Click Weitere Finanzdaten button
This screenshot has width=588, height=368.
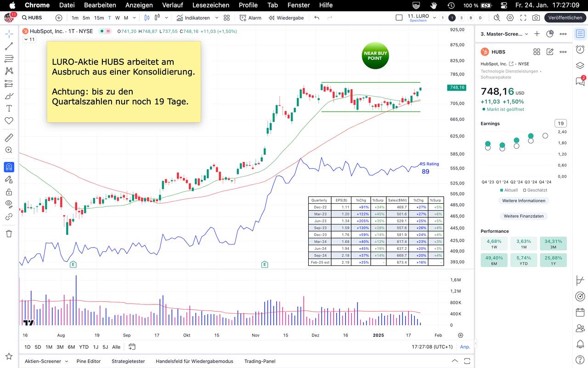tap(523, 216)
